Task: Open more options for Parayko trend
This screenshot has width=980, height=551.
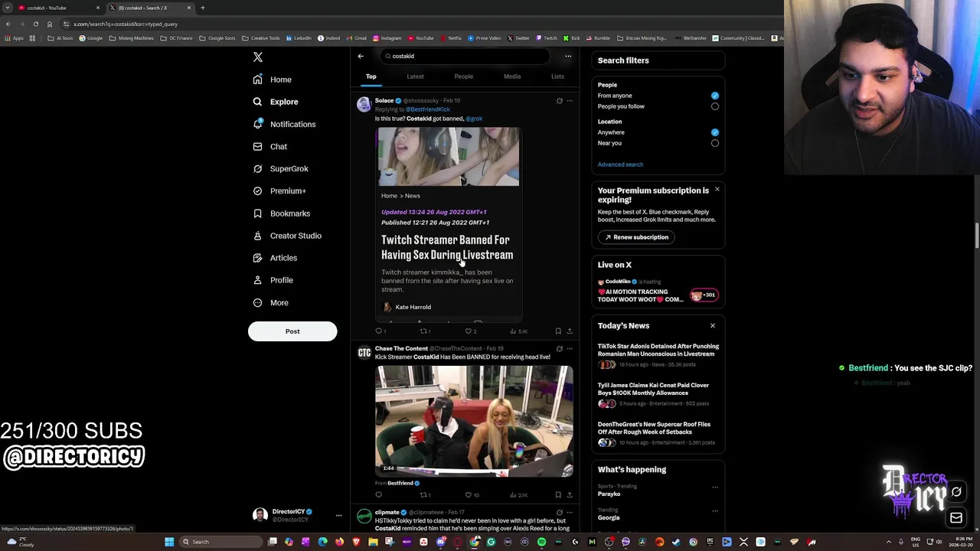Action: [x=715, y=487]
